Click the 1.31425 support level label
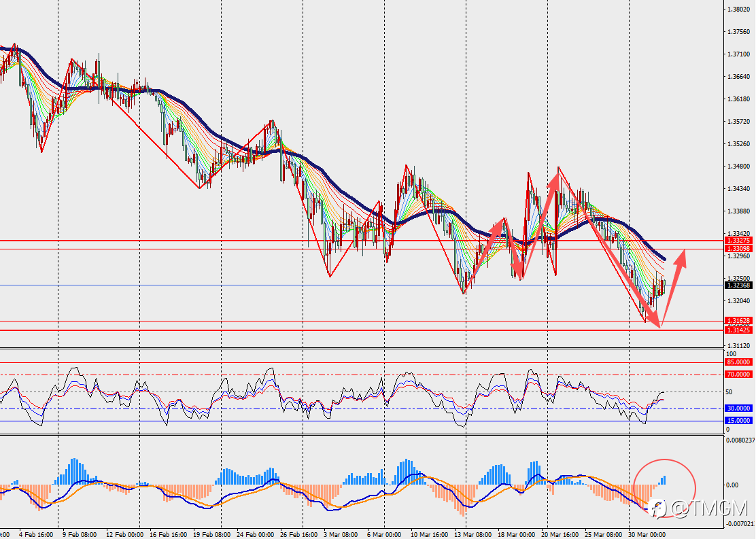 tap(738, 330)
